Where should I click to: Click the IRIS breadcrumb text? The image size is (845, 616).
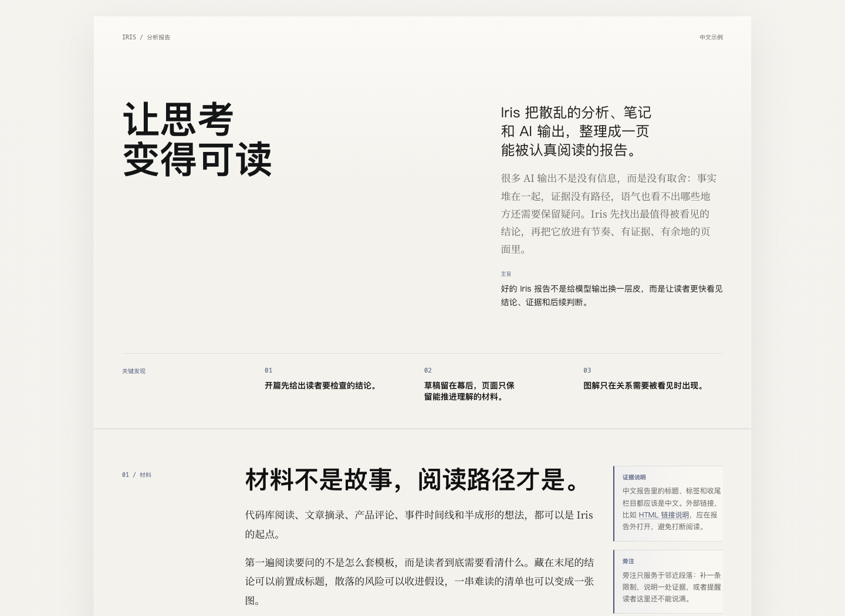pyautogui.click(x=129, y=37)
